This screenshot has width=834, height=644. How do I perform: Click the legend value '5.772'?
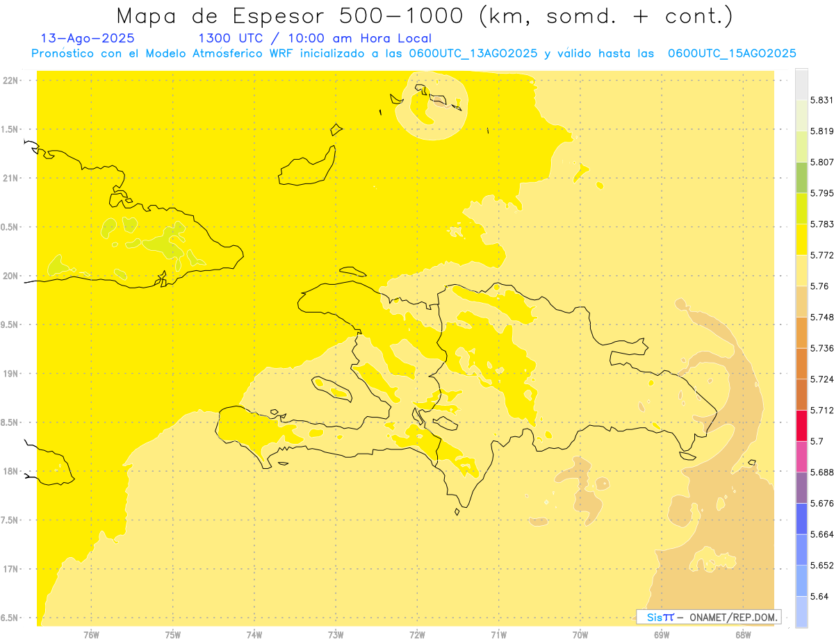(x=821, y=255)
